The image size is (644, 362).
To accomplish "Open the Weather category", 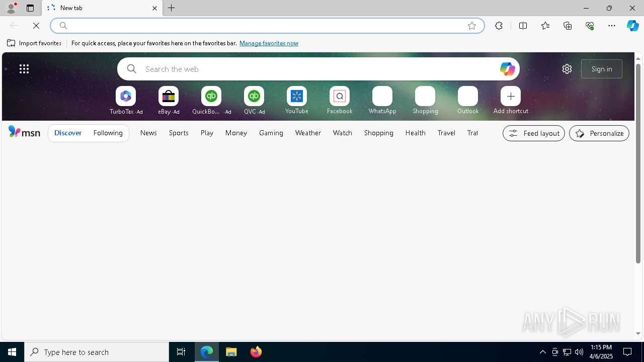I will pos(308,133).
